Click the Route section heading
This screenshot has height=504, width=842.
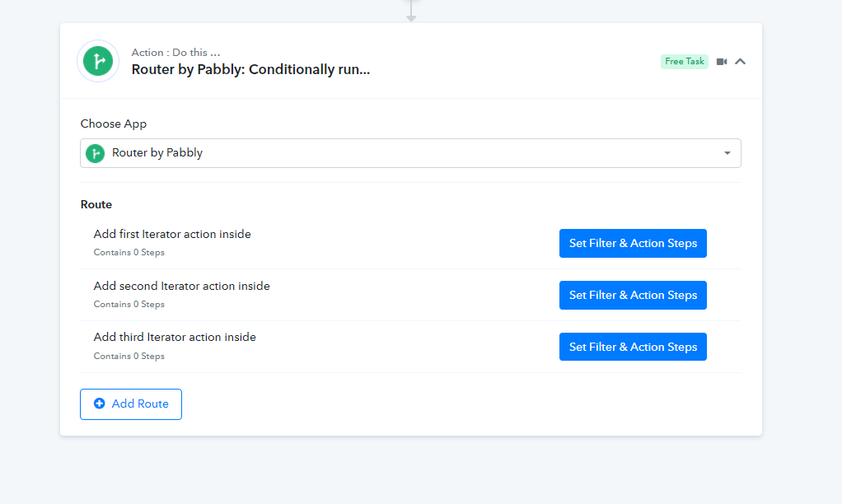[x=96, y=204]
